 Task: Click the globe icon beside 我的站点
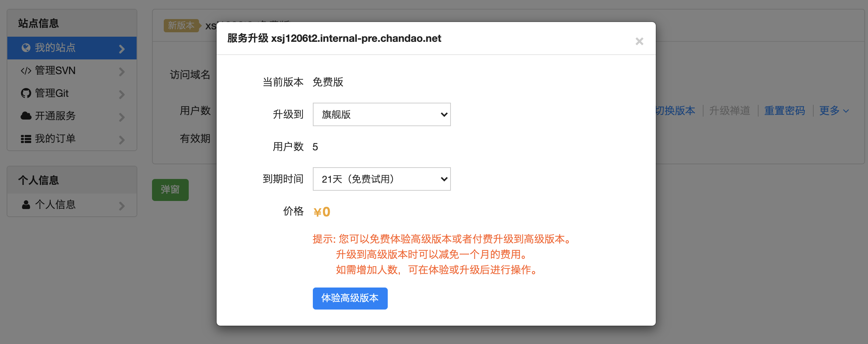click(x=26, y=48)
